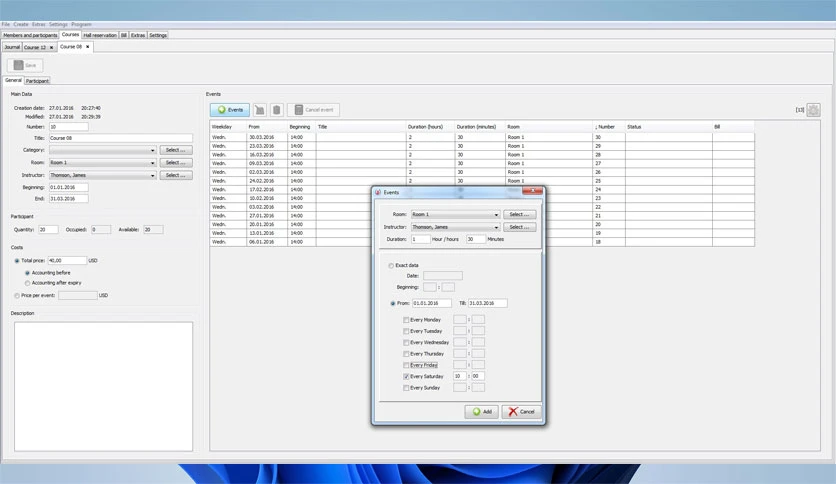Image resolution: width=836 pixels, height=484 pixels.
Task: Click inside the Description text area
Action: pos(103,386)
